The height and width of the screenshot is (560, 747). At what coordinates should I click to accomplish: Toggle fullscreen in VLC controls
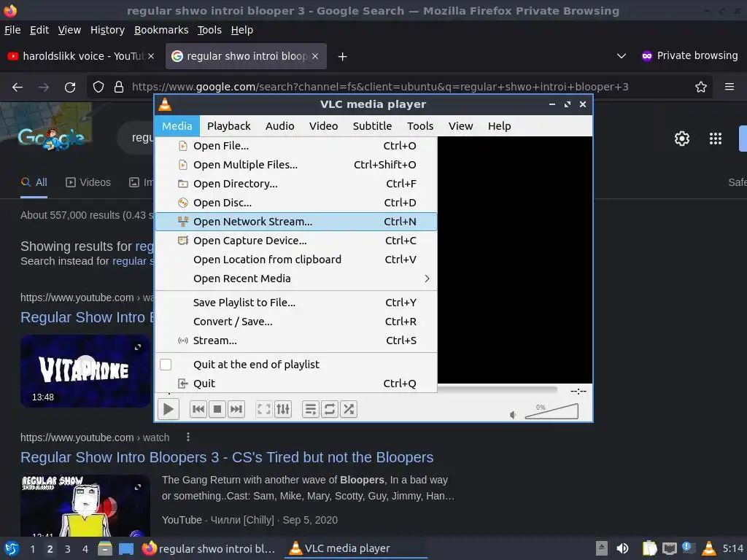(264, 409)
